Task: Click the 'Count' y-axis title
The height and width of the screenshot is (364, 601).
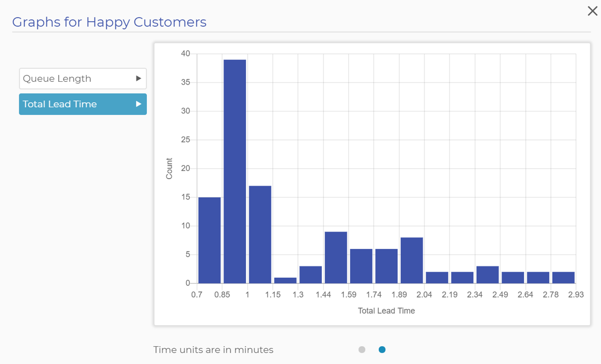Action: click(x=169, y=169)
